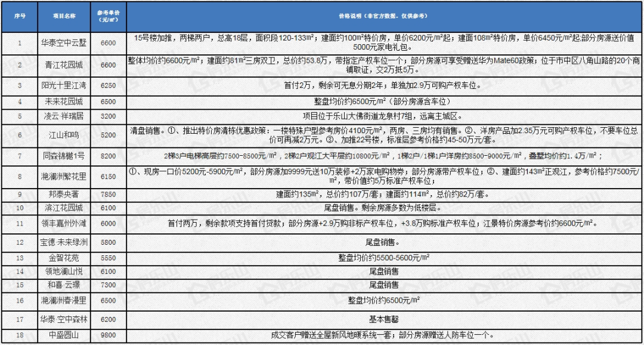Click the note mentioning 华为Mate60政策
This screenshot has width=644, height=345.
384,65
